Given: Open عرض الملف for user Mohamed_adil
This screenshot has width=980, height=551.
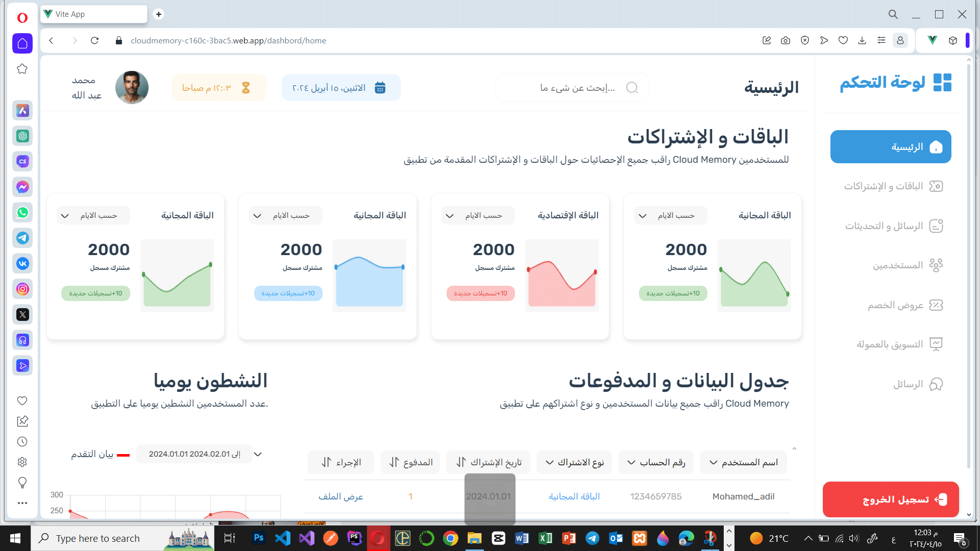Looking at the screenshot, I should [x=340, y=496].
